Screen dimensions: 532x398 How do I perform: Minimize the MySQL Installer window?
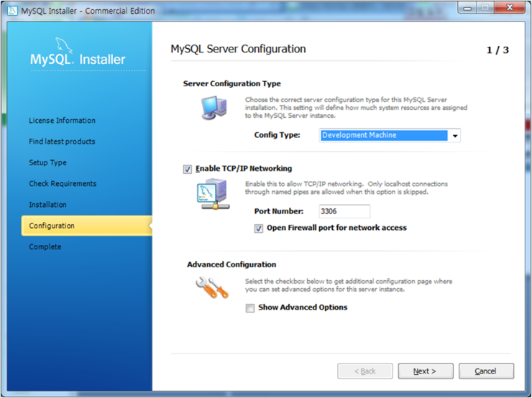(468, 7)
